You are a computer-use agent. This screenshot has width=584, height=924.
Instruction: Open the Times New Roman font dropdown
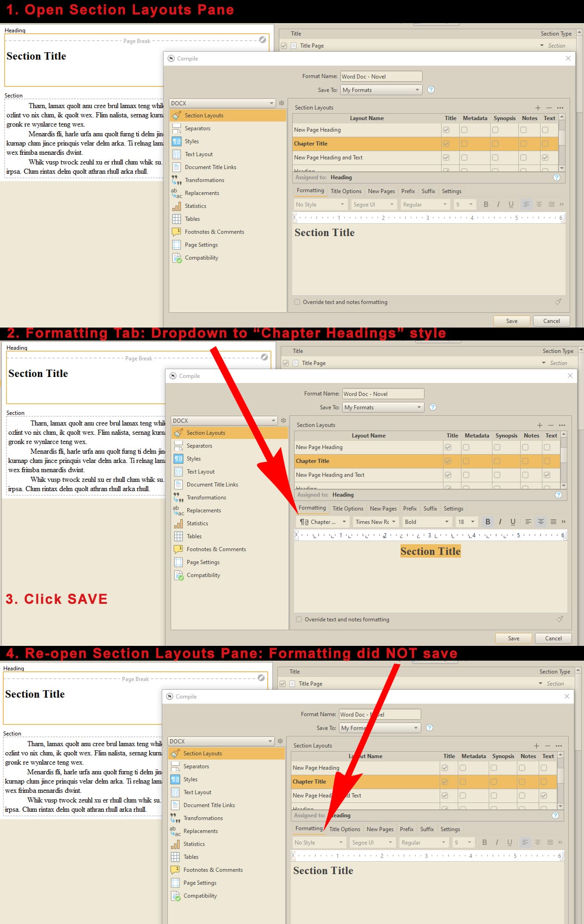(375, 522)
